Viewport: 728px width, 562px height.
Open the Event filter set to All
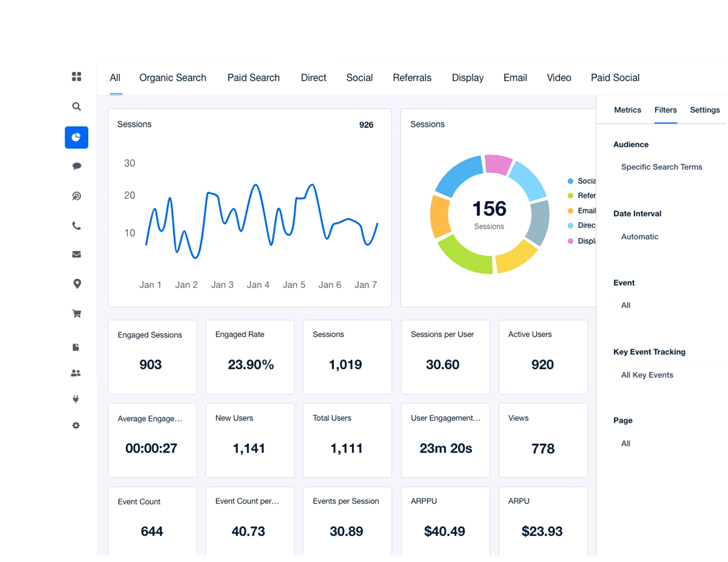tap(625, 305)
